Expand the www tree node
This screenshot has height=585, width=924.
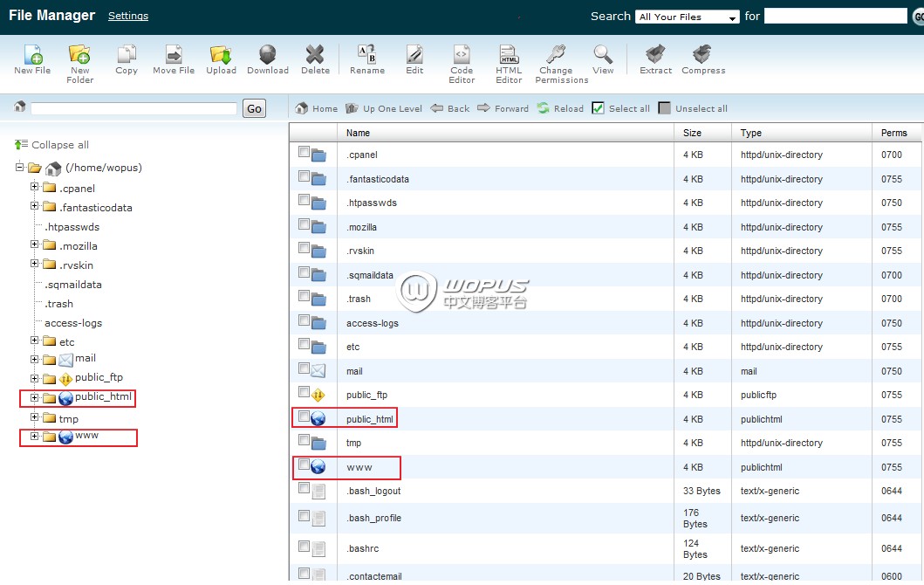click(34, 437)
